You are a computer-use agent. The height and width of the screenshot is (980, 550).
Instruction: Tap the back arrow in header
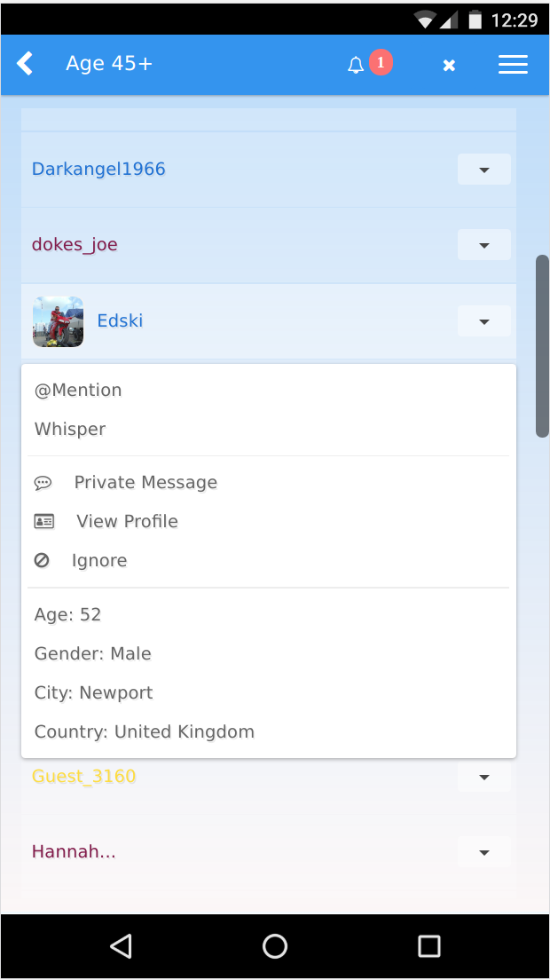coord(24,63)
